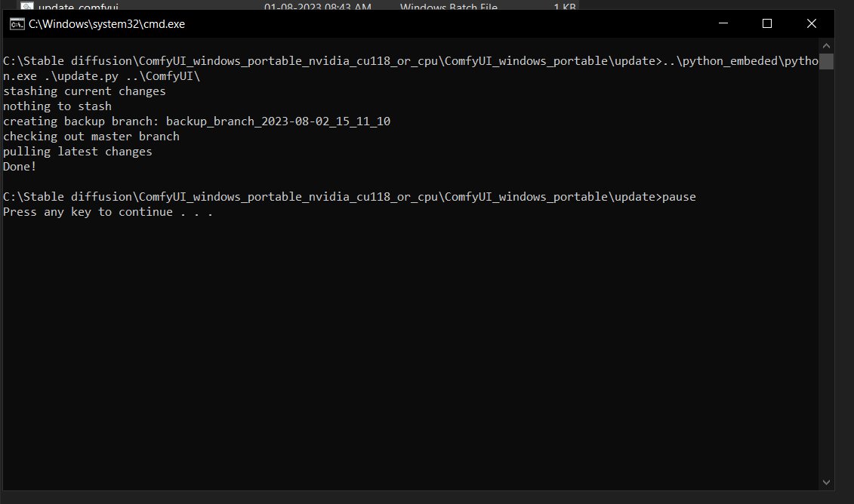854x504 pixels.
Task: Click the backup_branch_2023-08-02 text
Action: (x=276, y=121)
